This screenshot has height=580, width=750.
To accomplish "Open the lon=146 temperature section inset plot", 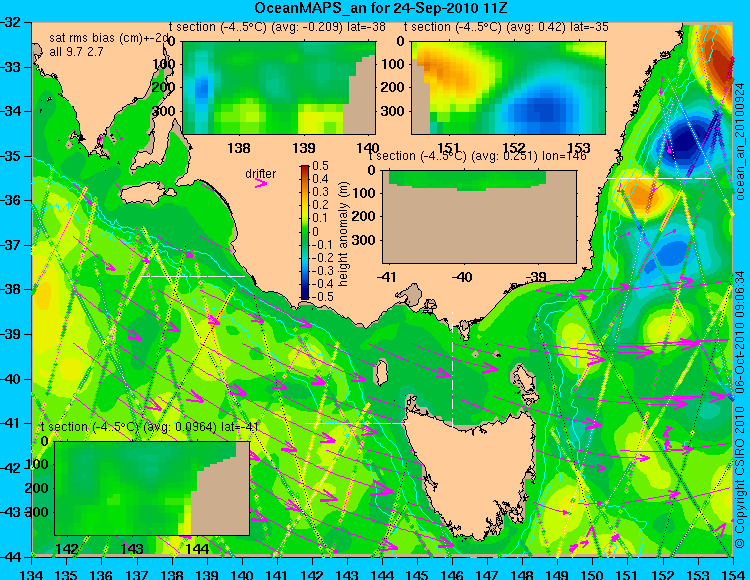I will pyautogui.click(x=479, y=217).
